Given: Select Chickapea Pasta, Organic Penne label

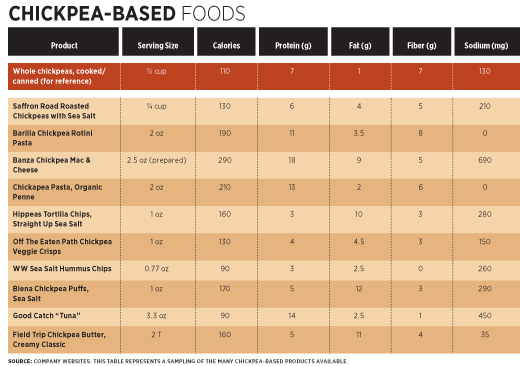Looking at the screenshot, I should coord(57,192).
